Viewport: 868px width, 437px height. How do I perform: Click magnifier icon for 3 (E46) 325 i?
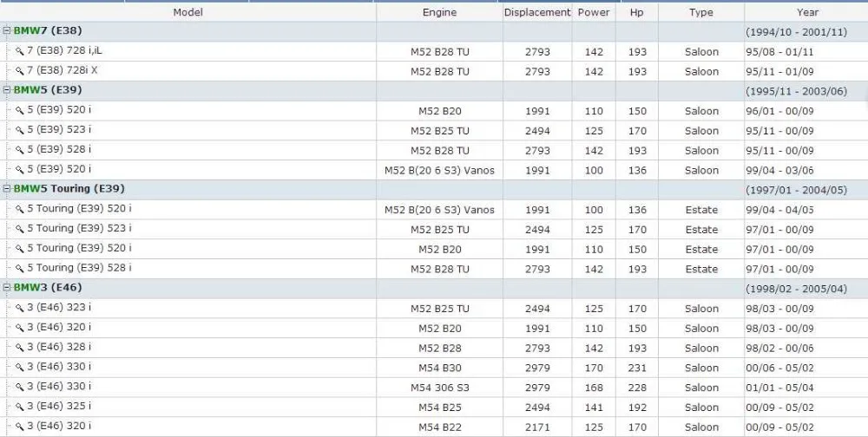(x=19, y=408)
